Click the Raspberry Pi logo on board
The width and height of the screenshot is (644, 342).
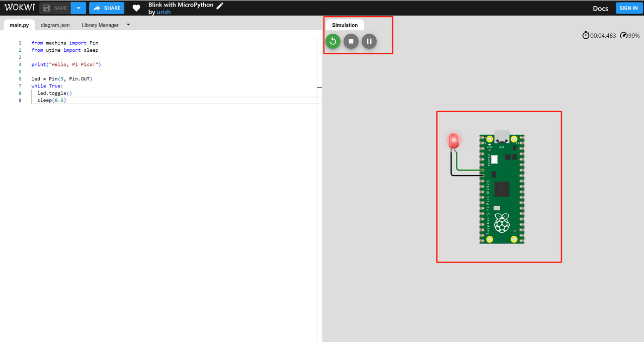click(502, 223)
